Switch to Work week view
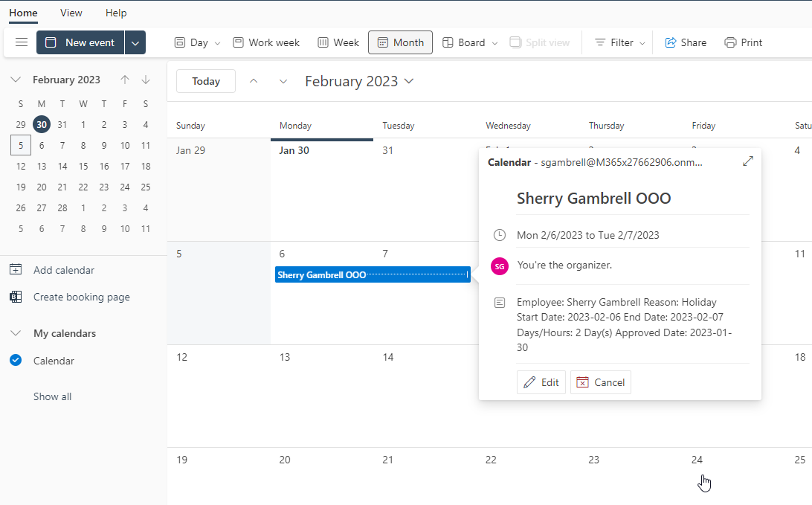The image size is (812, 505). (x=266, y=42)
